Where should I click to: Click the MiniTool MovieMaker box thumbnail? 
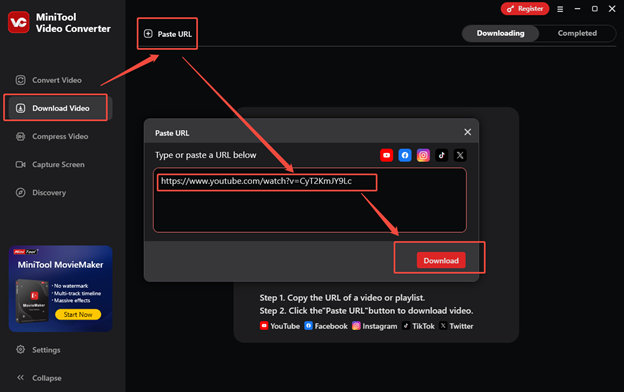[32, 300]
